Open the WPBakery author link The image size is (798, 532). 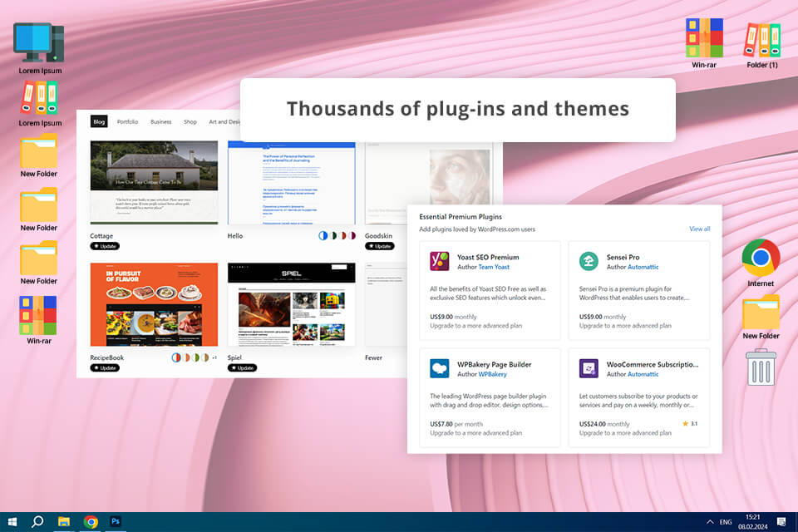click(x=493, y=374)
